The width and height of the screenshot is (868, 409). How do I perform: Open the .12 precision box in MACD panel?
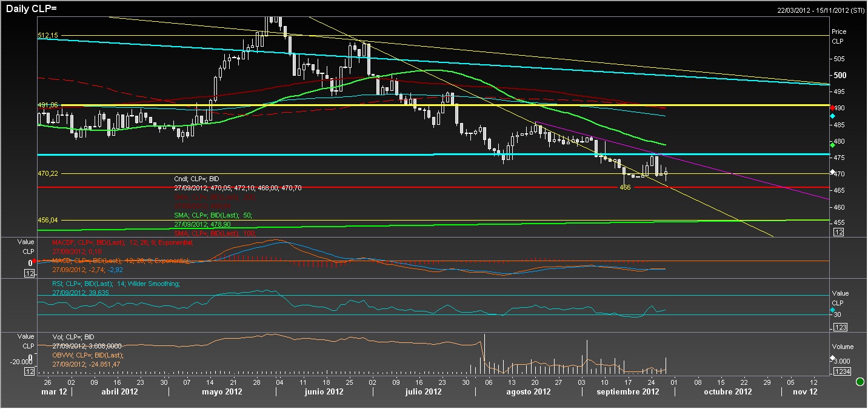28,273
